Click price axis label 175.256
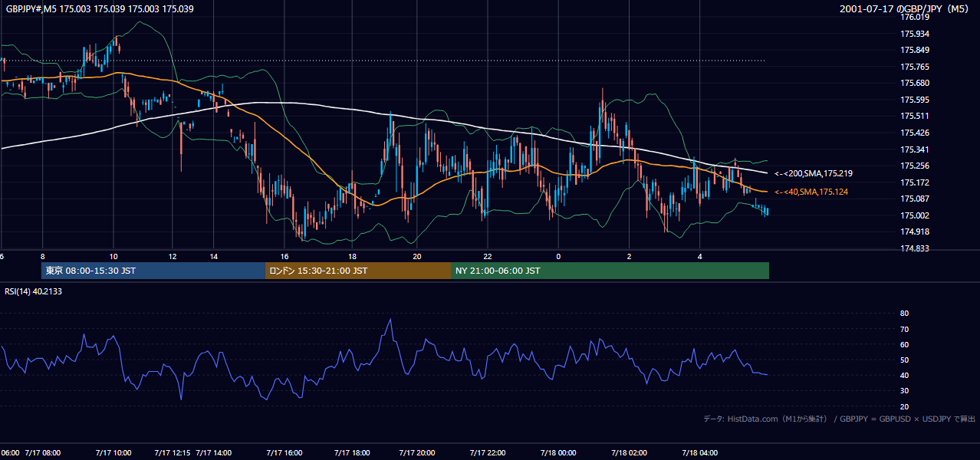The width and height of the screenshot is (980, 460). tap(915, 166)
